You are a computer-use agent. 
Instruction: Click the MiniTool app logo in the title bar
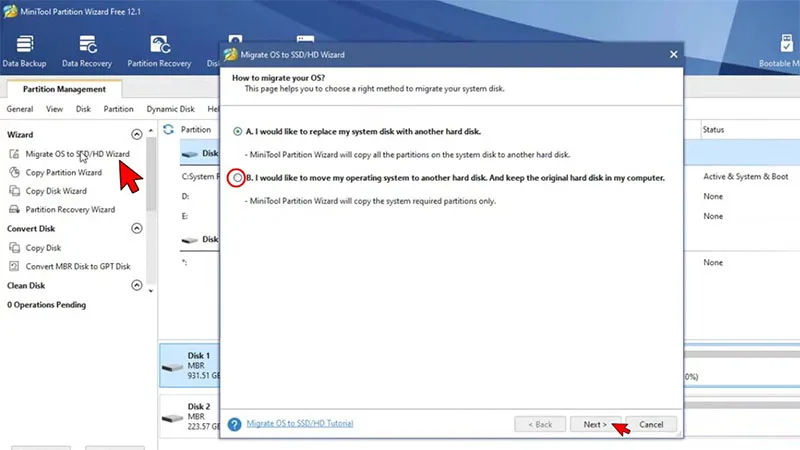click(10, 11)
